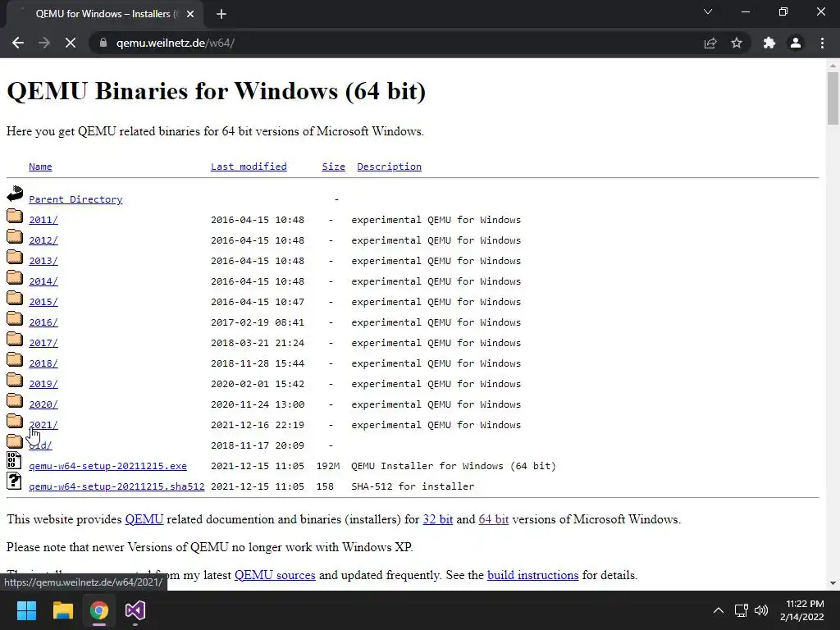Image resolution: width=840 pixels, height=630 pixels.
Task: Open the volume speaker tray icon
Action: 760,610
